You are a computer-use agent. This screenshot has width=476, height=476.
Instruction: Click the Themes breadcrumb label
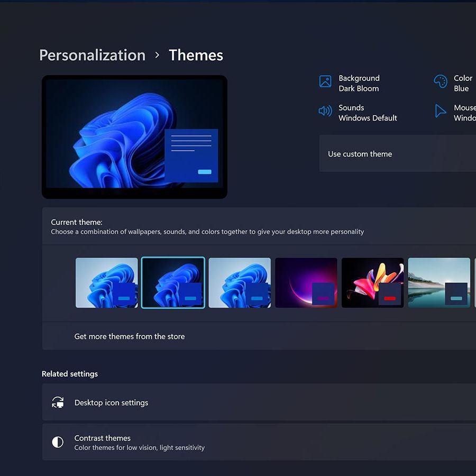[196, 55]
